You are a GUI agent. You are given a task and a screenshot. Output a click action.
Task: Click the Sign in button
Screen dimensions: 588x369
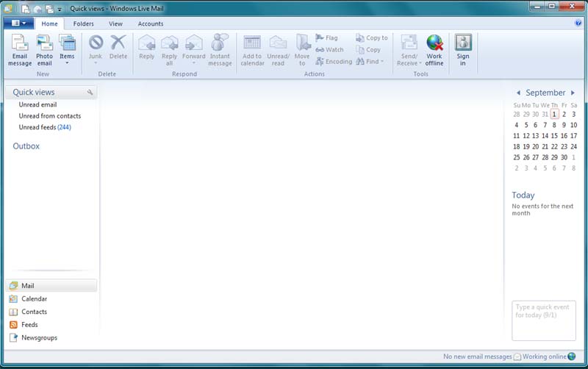pyautogui.click(x=463, y=50)
